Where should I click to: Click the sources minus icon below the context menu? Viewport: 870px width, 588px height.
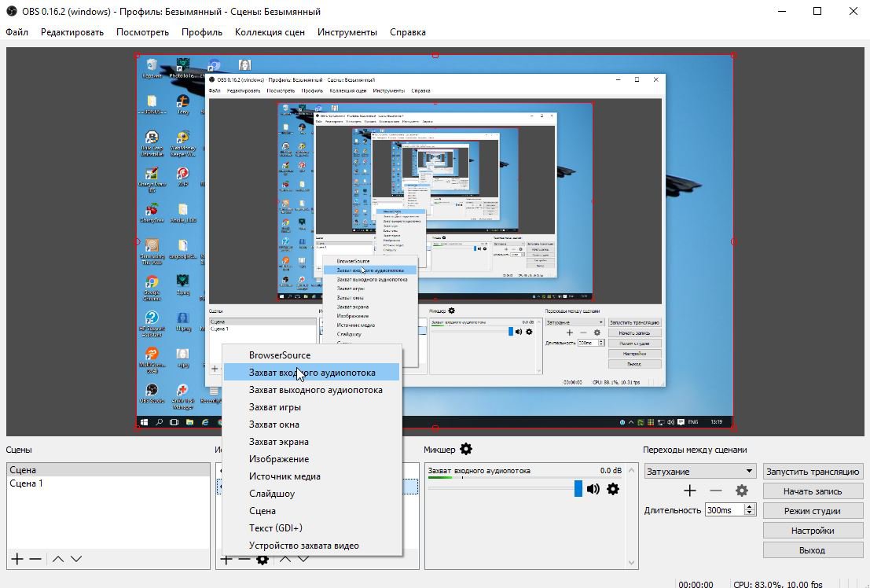(244, 560)
